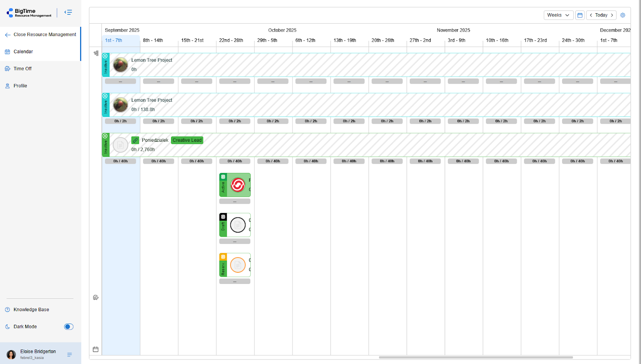Click the calendar icon at bottom gutter
This screenshot has width=641, height=364.
pos(96,349)
